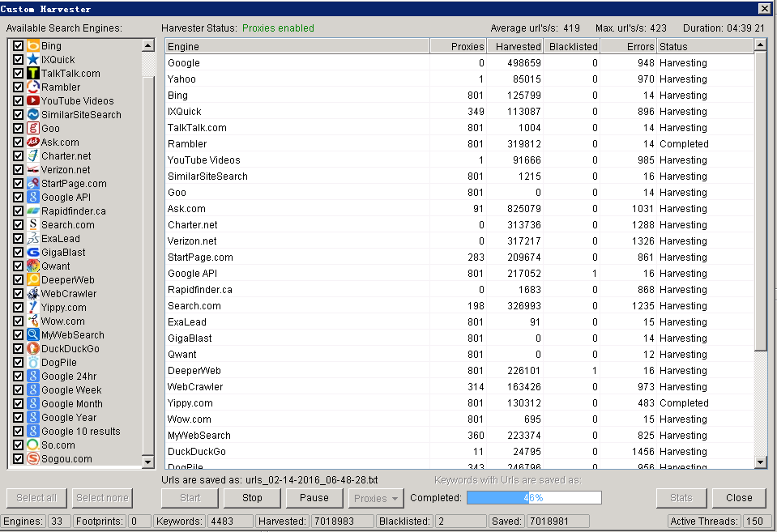Click the Goo icon
Viewport: 777px width, 532px height.
click(33, 128)
